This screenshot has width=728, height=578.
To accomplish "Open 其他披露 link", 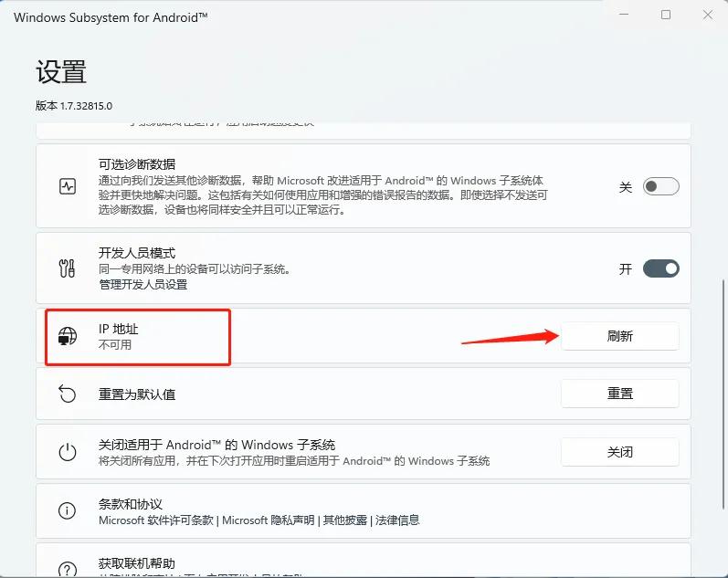I will pos(345,520).
